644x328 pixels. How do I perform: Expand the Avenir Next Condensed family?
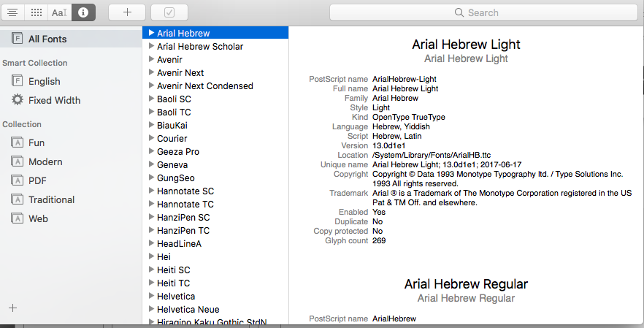click(152, 85)
